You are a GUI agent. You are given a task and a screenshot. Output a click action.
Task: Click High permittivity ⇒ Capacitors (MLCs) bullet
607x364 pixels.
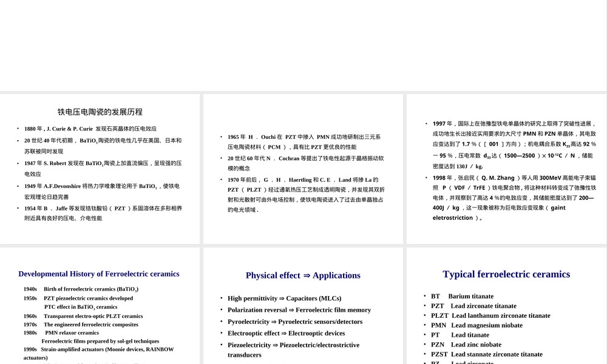pyautogui.click(x=285, y=298)
